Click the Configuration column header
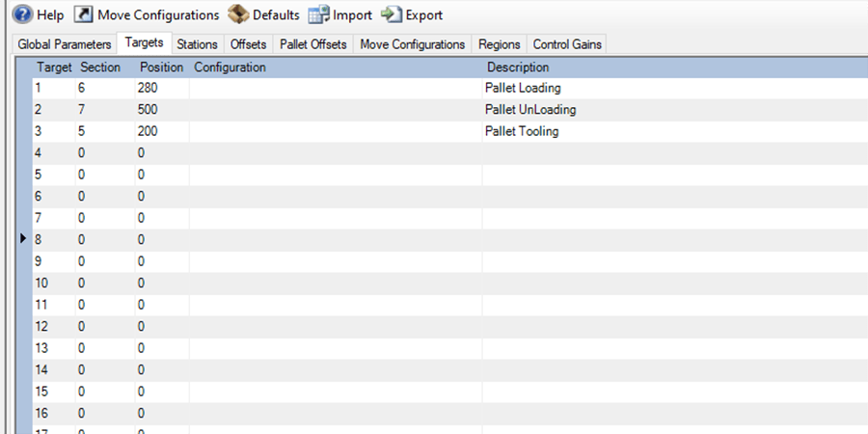This screenshot has height=434, width=868. point(230,68)
